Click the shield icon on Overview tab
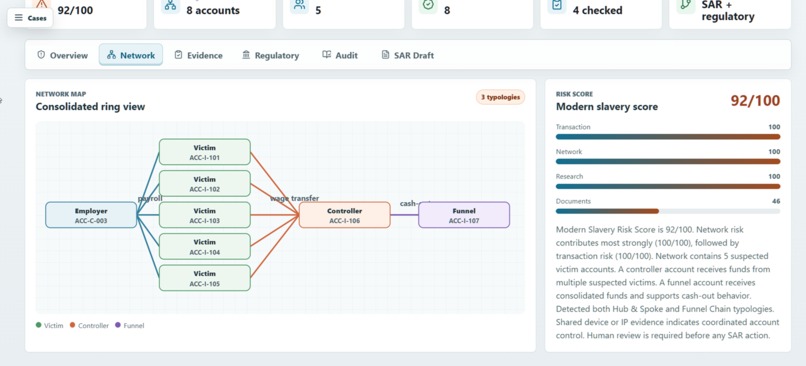The width and height of the screenshot is (806, 366). coord(41,54)
